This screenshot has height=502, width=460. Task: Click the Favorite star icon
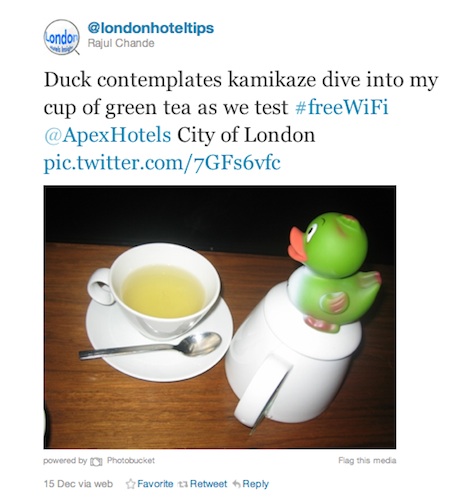131,484
